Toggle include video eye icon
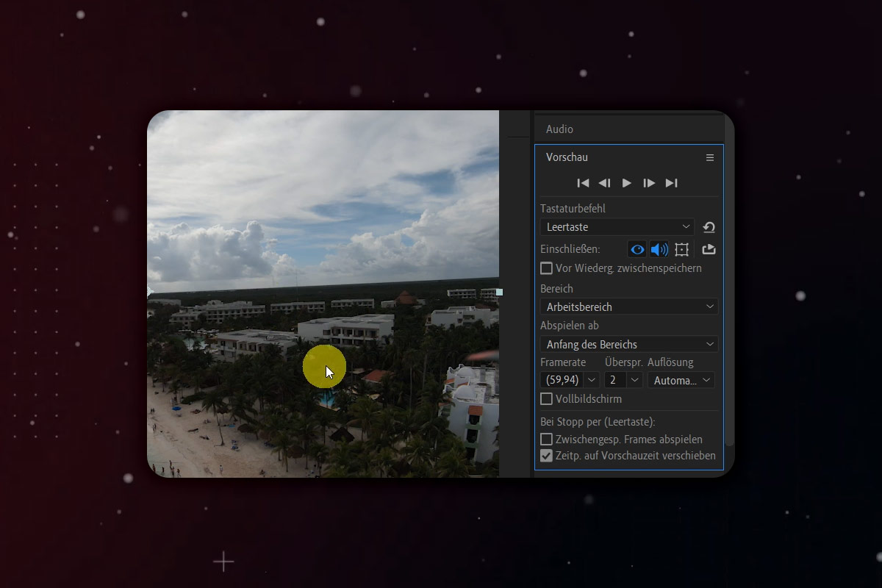 (x=637, y=250)
